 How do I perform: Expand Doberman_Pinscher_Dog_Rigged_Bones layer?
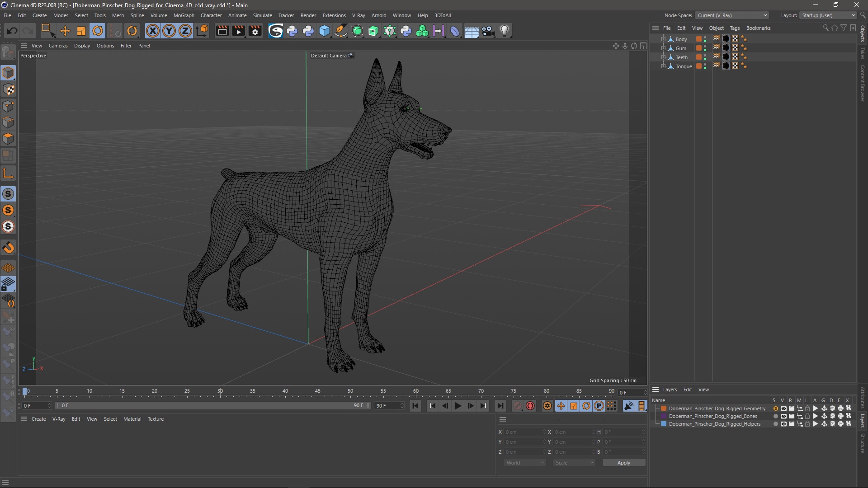tap(656, 416)
